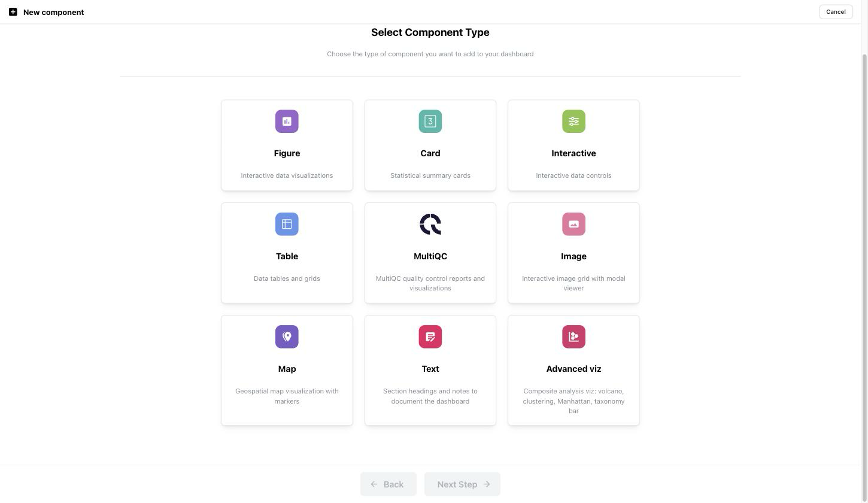
Task: Choose the Composite analysis viz description
Action: (573, 401)
